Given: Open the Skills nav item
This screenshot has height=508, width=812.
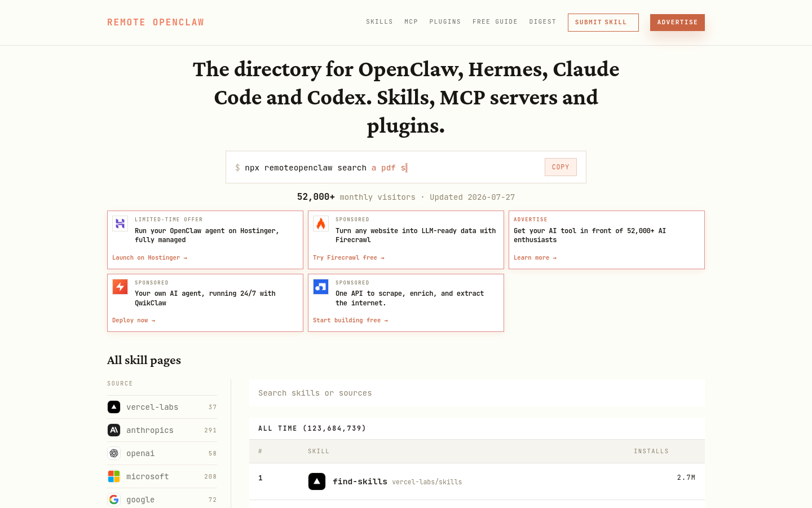Looking at the screenshot, I should [379, 22].
